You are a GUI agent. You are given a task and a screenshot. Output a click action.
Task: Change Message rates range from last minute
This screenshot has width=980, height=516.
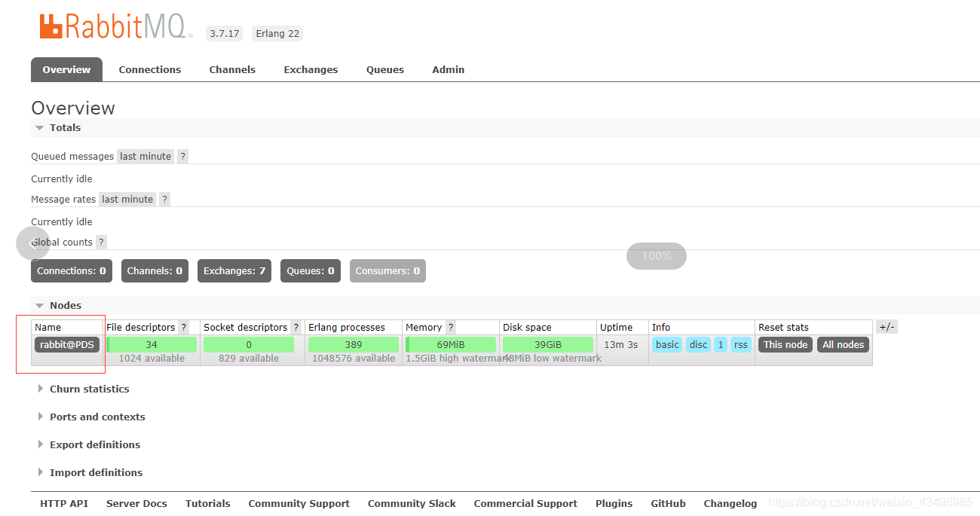(127, 200)
